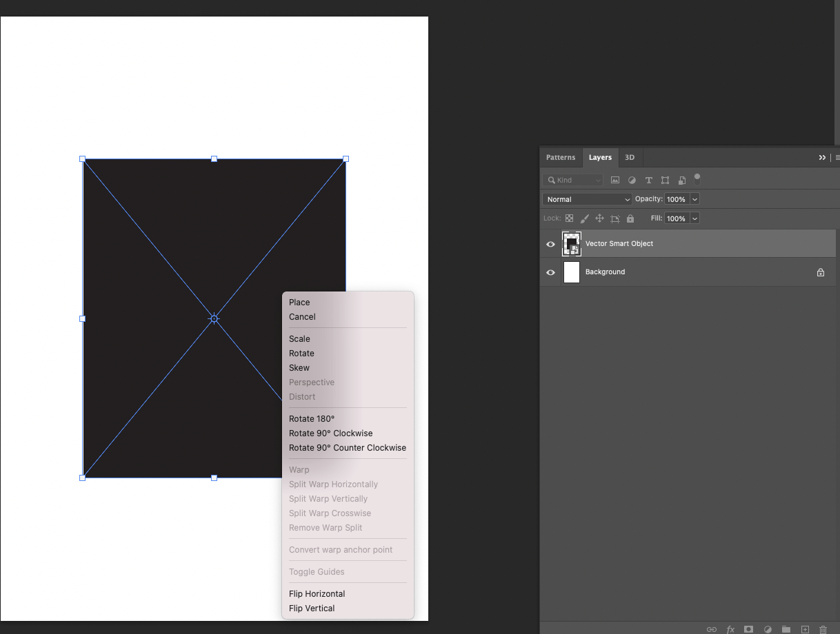This screenshot has width=840, height=634.
Task: Click the trash icon to delete layer
Action: point(823,629)
